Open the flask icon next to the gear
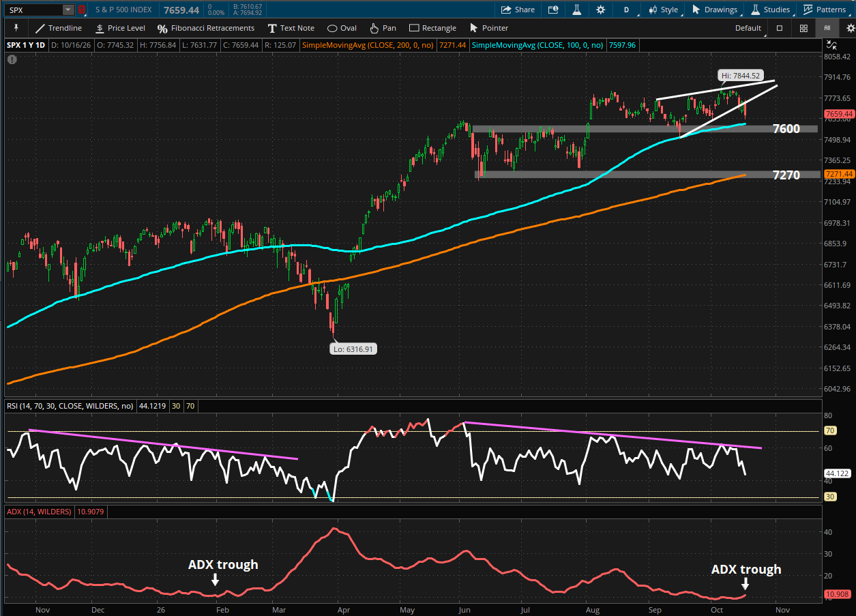 [x=576, y=10]
